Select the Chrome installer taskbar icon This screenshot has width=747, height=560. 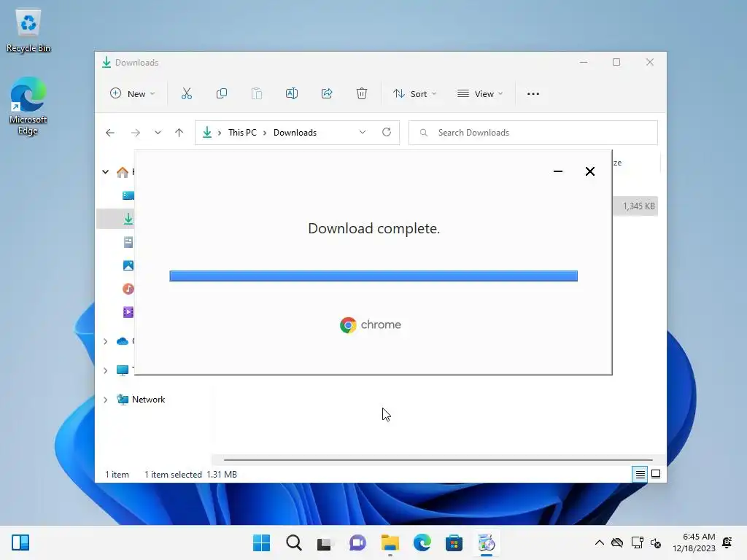[x=486, y=542]
